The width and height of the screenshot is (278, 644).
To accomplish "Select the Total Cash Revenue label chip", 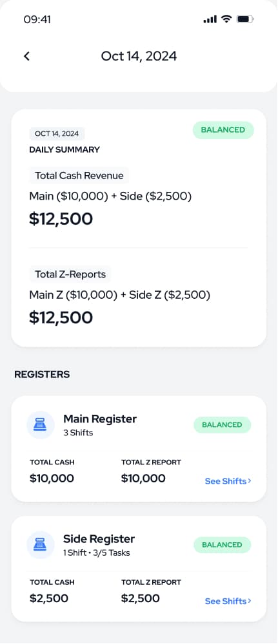I will [x=79, y=175].
